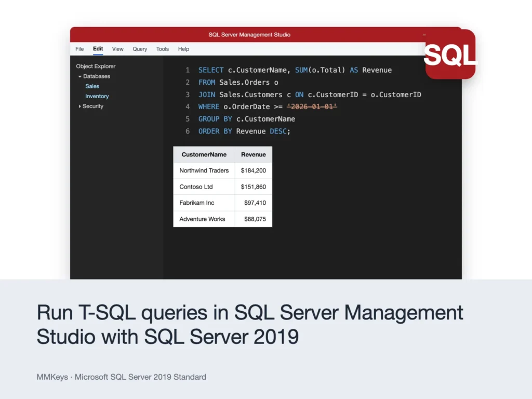Click Sales.Orders table name on line 2

click(x=245, y=82)
